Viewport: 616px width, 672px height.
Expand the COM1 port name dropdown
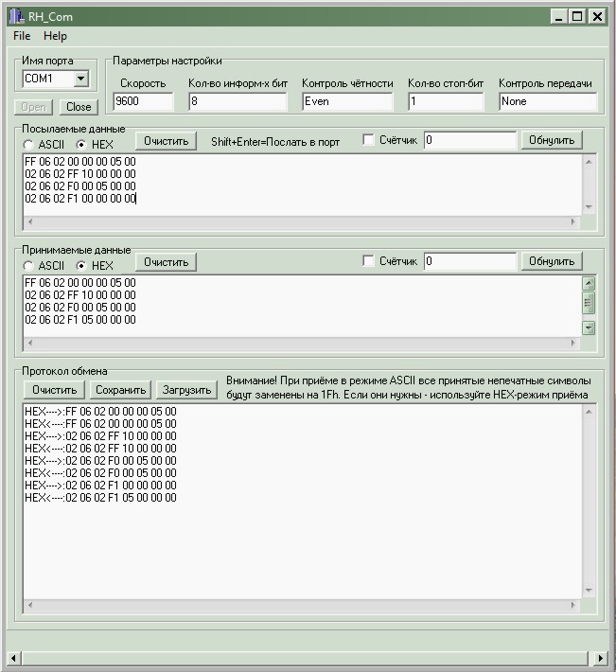click(x=81, y=79)
